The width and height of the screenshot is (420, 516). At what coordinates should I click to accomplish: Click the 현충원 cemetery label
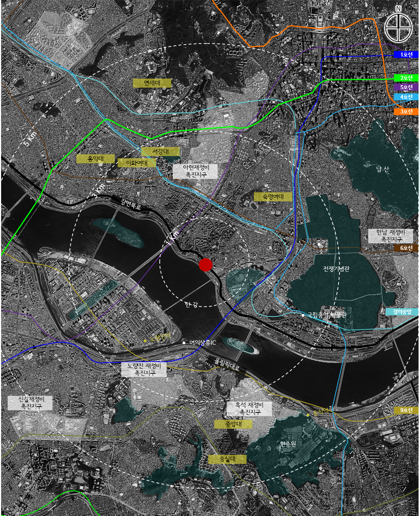pos(288,444)
